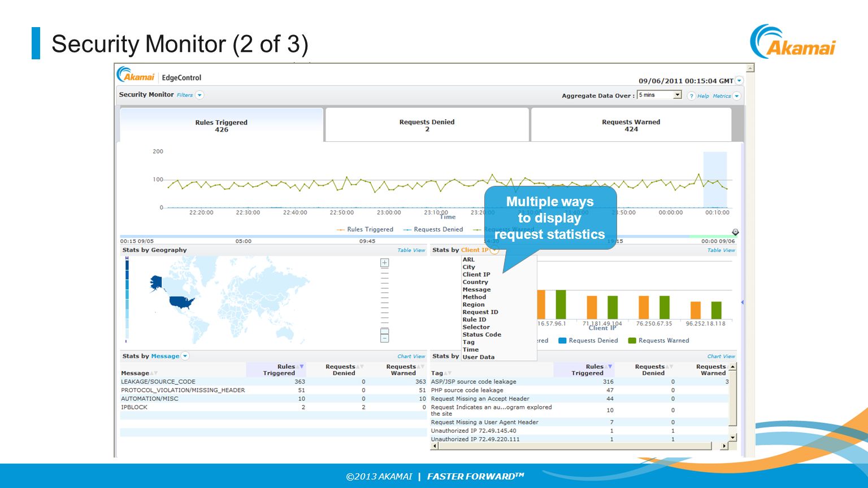Select the PROTOCOL_VIOLATION/MISSING_HEADER row
868x488 pixels.
tap(274, 390)
